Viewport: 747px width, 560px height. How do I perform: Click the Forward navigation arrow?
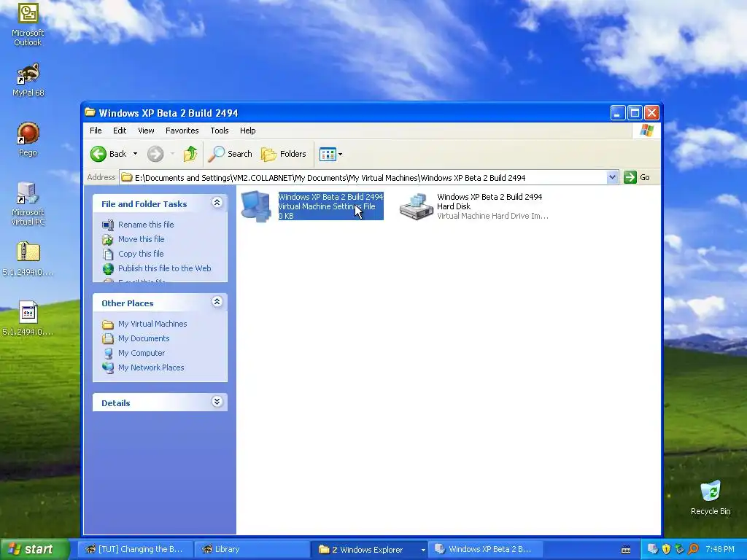(155, 154)
